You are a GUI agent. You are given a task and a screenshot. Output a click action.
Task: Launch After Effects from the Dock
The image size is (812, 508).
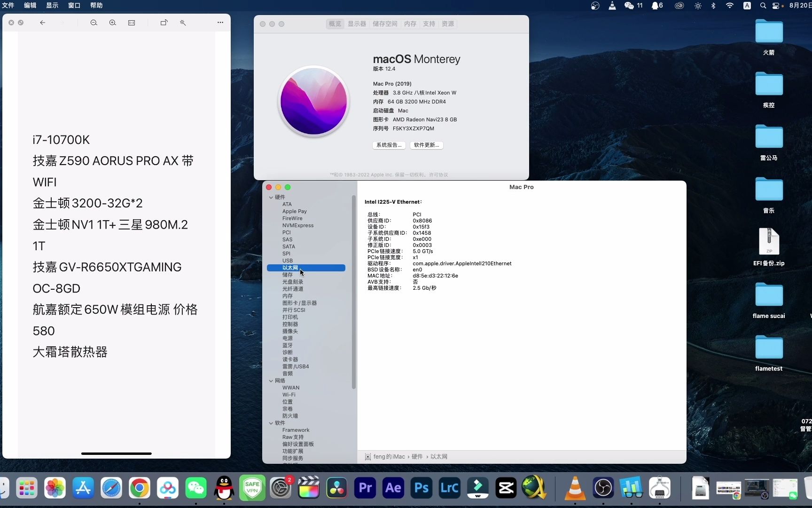[x=393, y=488]
